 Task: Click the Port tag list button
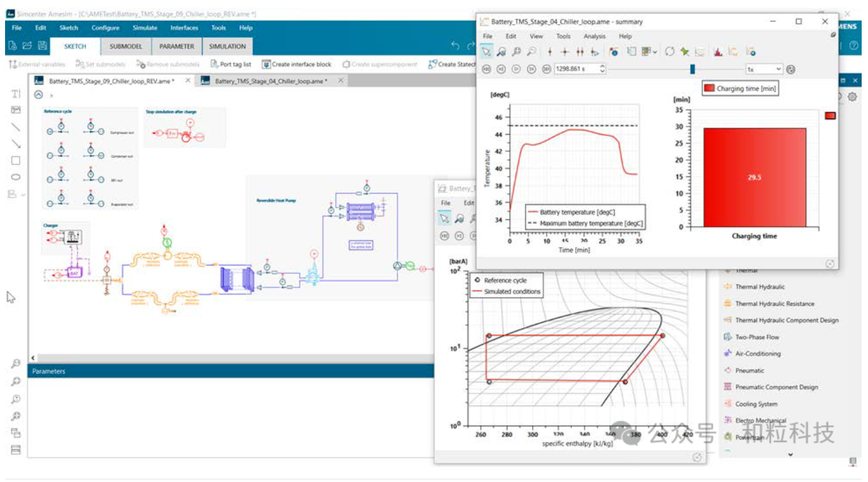click(230, 64)
